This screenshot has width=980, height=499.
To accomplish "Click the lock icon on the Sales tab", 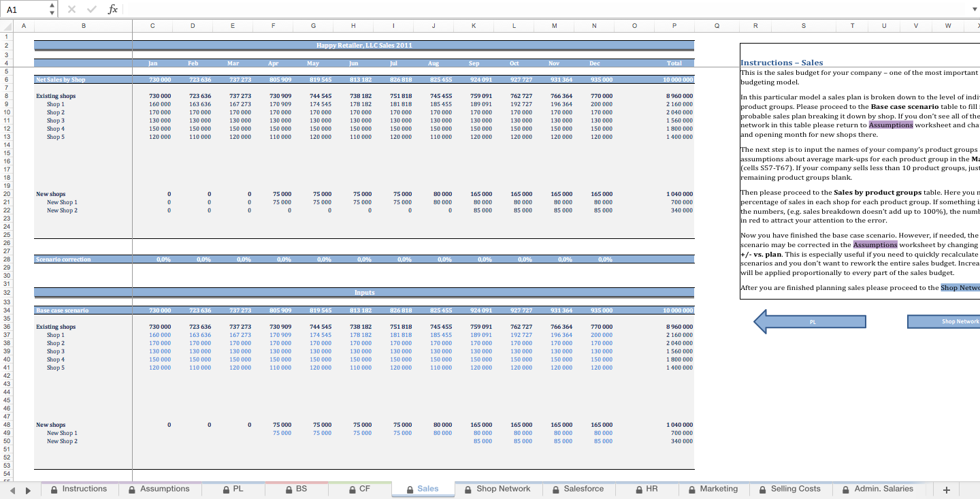I will point(409,489).
